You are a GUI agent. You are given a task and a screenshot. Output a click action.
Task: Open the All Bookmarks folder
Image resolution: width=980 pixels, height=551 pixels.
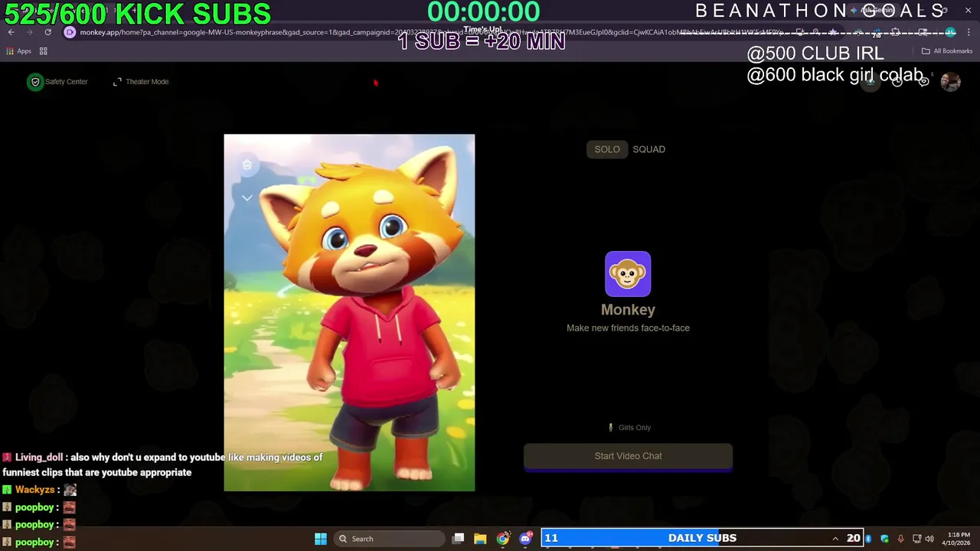click(947, 51)
